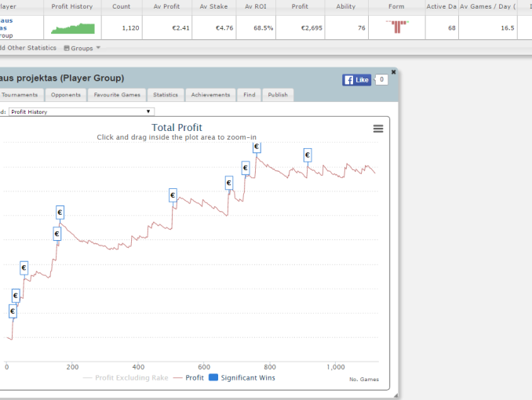
Task: Click the euro win marker near 500 games
Action: coord(173,195)
